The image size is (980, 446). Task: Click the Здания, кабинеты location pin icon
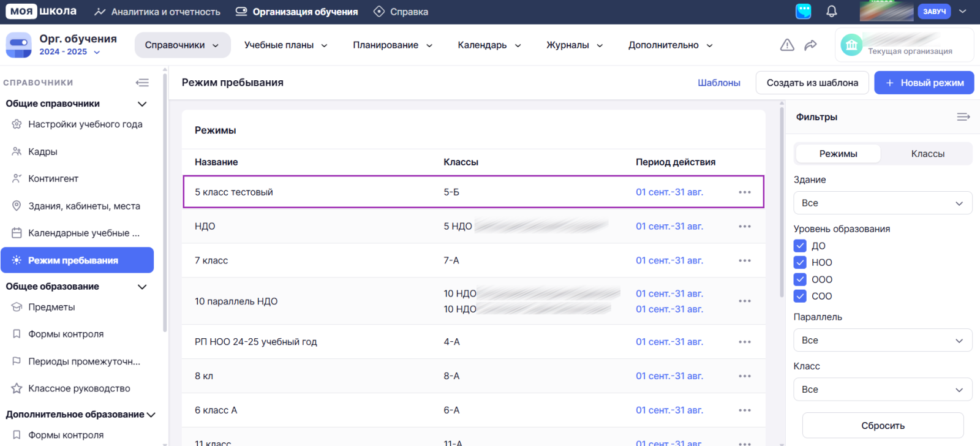[17, 206]
